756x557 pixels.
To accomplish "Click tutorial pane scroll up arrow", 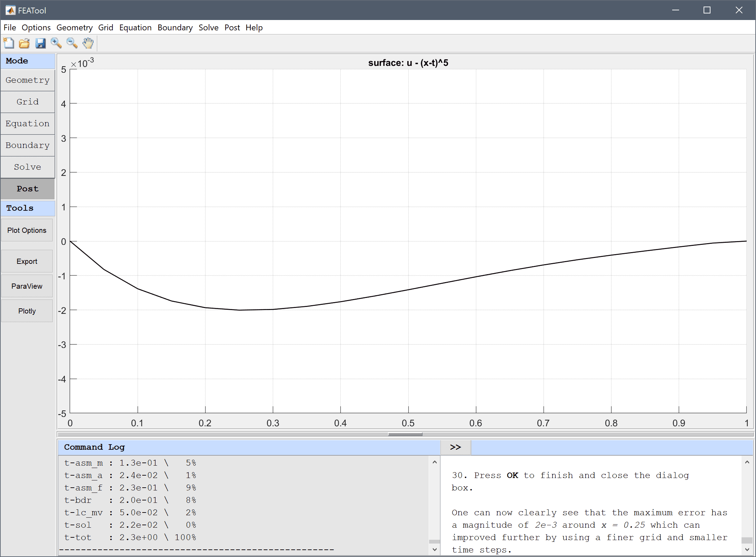I will (x=747, y=462).
